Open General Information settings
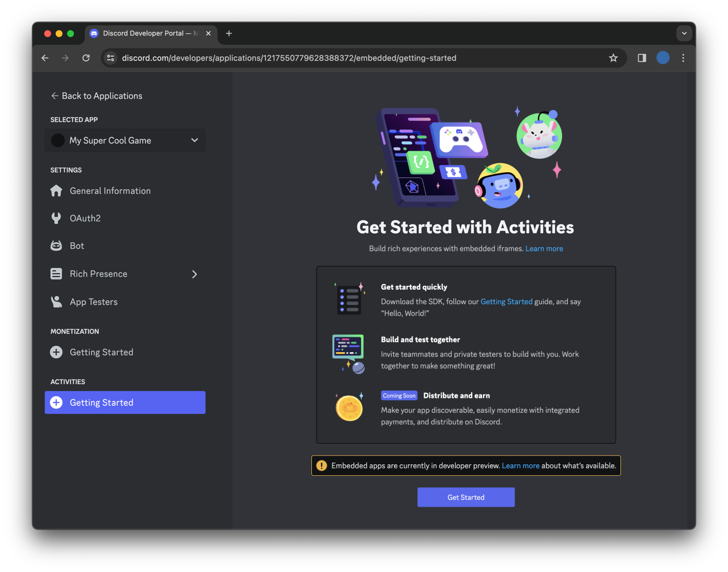728x572 pixels. 125,191
